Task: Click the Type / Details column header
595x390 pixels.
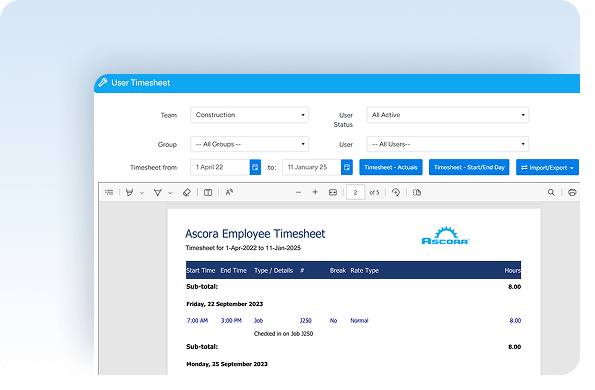Action: click(274, 270)
